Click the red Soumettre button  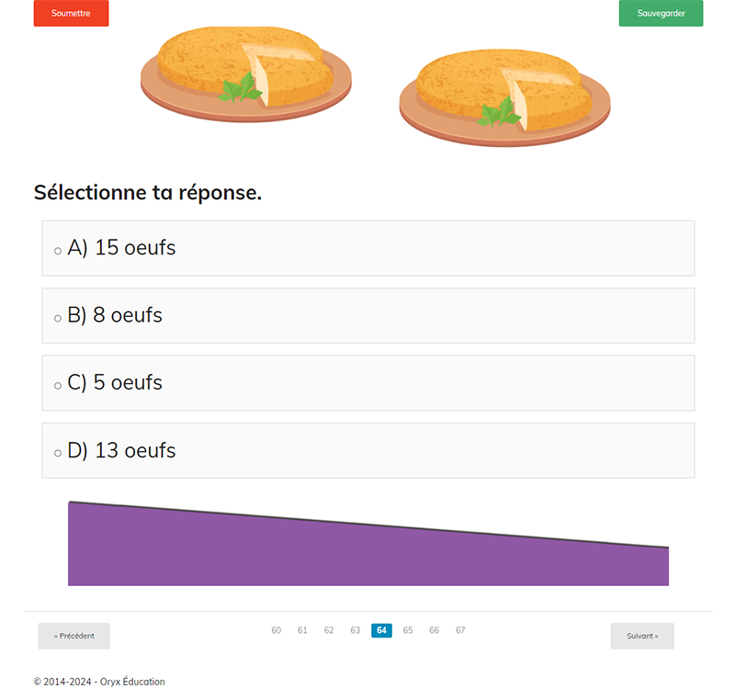[x=71, y=14]
